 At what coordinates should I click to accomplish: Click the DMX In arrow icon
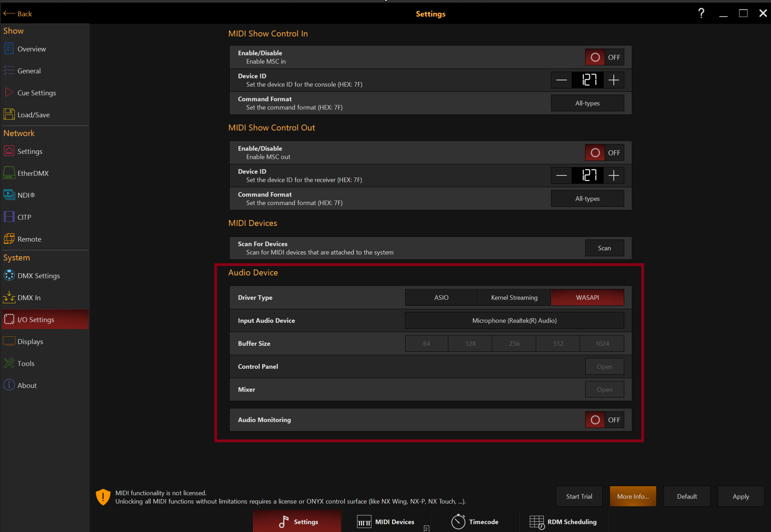9,297
